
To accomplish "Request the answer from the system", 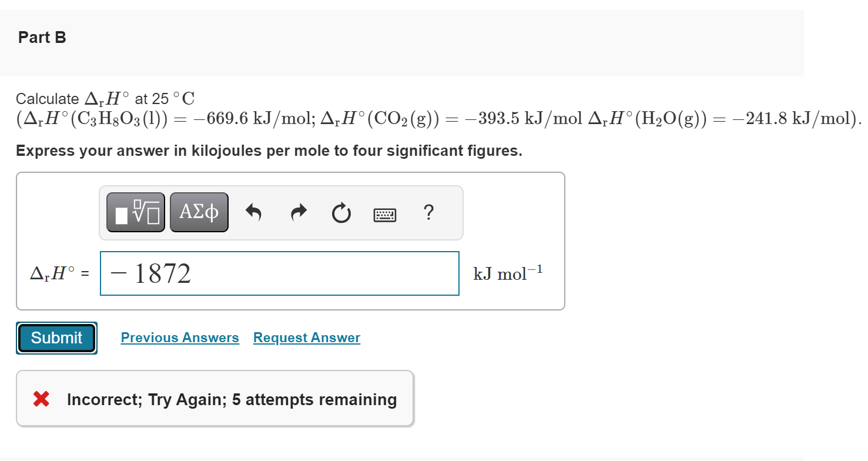I will pos(306,338).
